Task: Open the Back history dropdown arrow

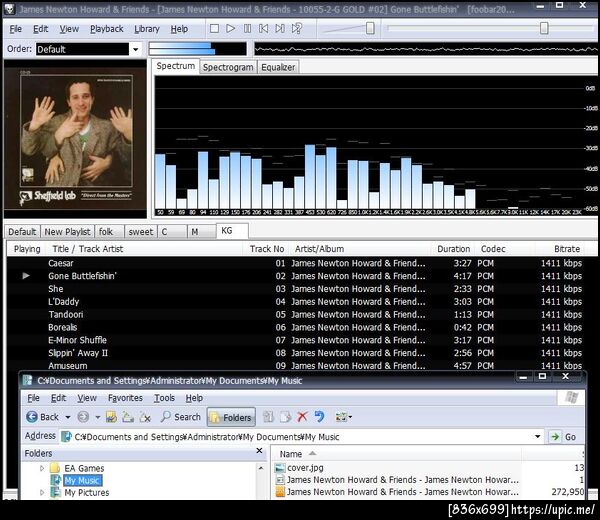Action: click(x=68, y=417)
